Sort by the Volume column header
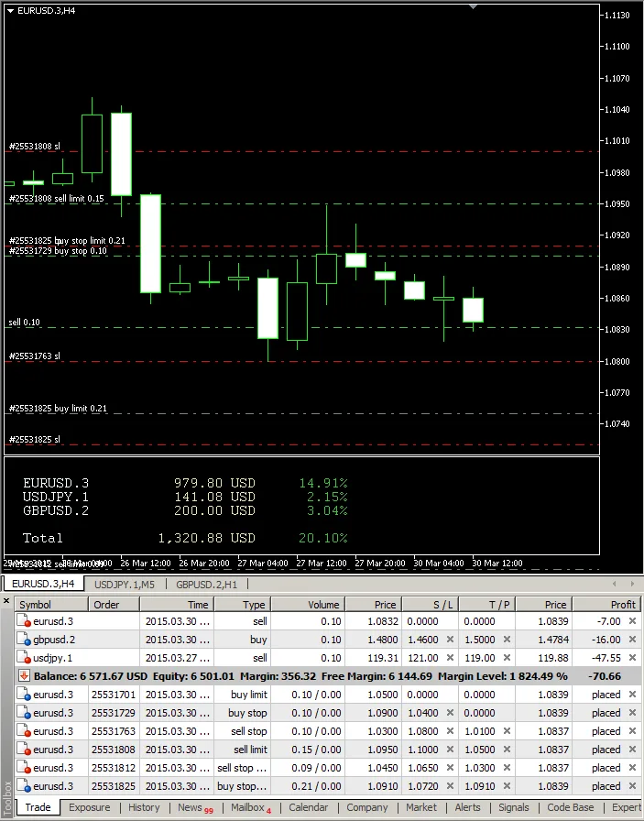Image resolution: width=644 pixels, height=821 pixels. click(x=307, y=605)
